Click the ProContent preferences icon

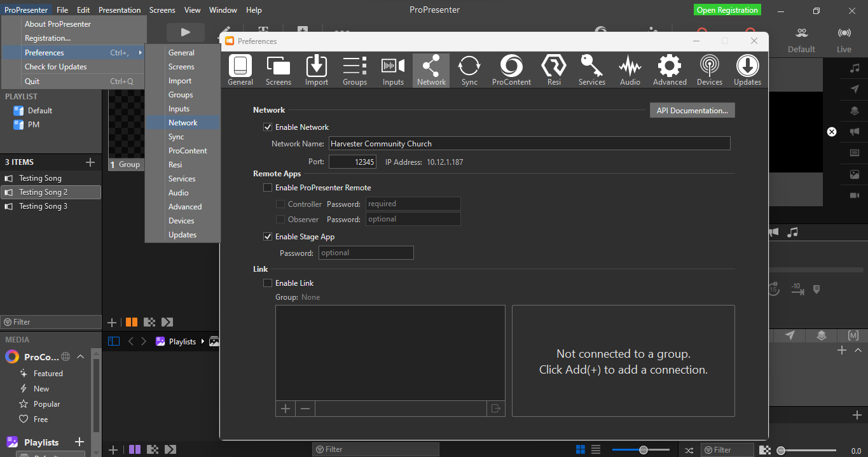pos(511,70)
